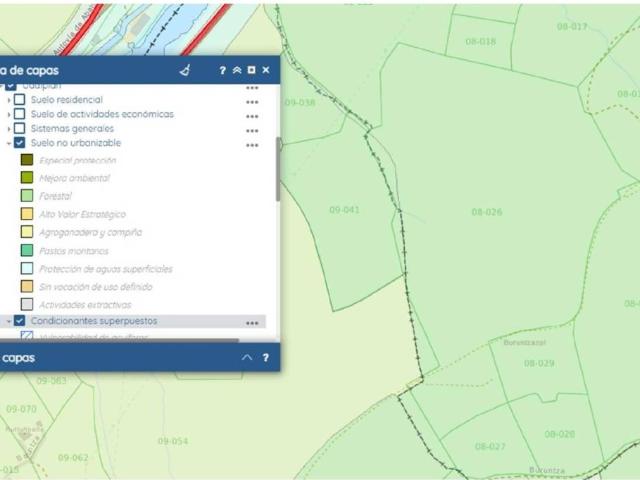Click map parcel label 09-070
The image size is (640, 480).
click(21, 409)
